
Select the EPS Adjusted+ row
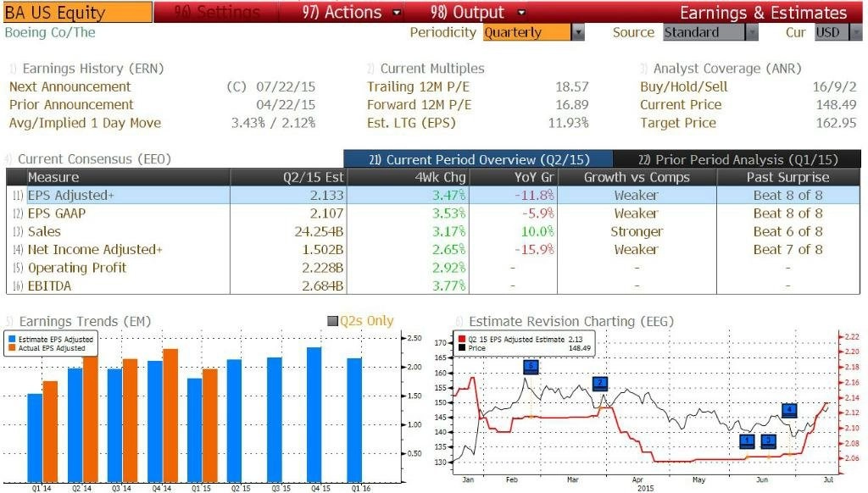click(x=433, y=195)
